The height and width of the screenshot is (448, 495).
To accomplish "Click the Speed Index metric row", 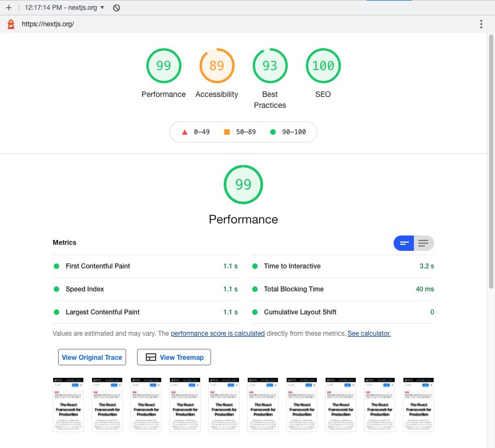I will pyautogui.click(x=145, y=289).
